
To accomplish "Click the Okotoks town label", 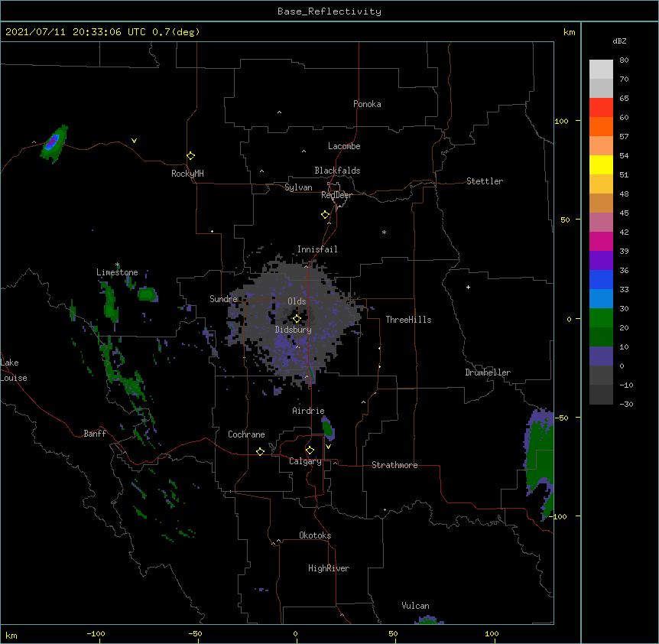I will click(x=315, y=535).
